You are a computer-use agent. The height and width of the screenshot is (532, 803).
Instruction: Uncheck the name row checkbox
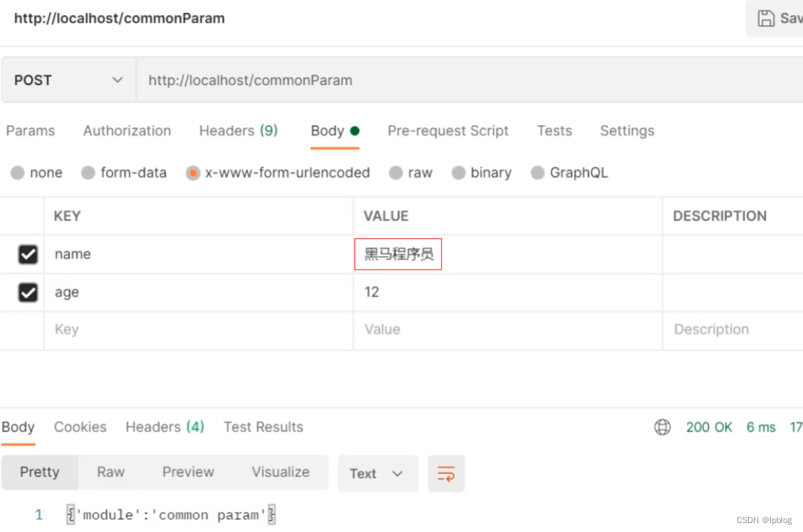[x=28, y=254]
